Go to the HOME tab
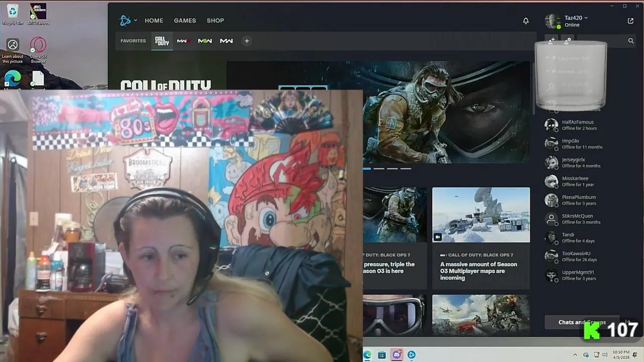The width and height of the screenshot is (644, 362). pyautogui.click(x=154, y=21)
